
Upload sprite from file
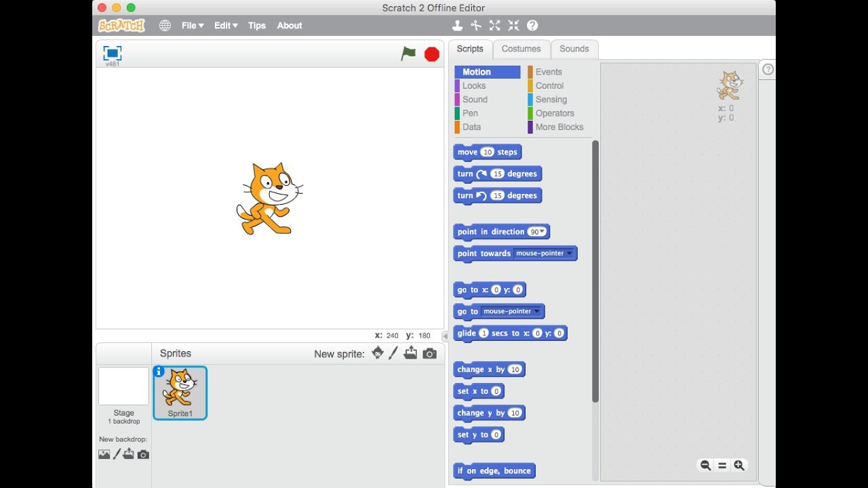click(x=410, y=353)
